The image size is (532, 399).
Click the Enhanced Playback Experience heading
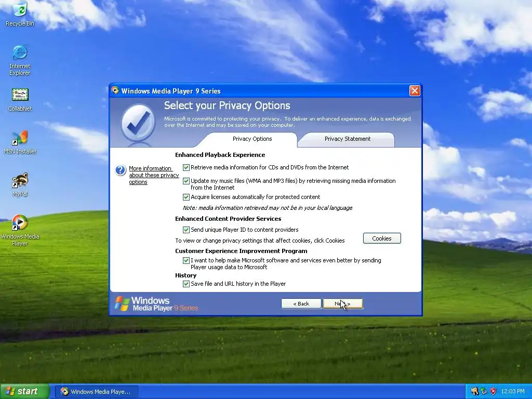pyautogui.click(x=220, y=155)
